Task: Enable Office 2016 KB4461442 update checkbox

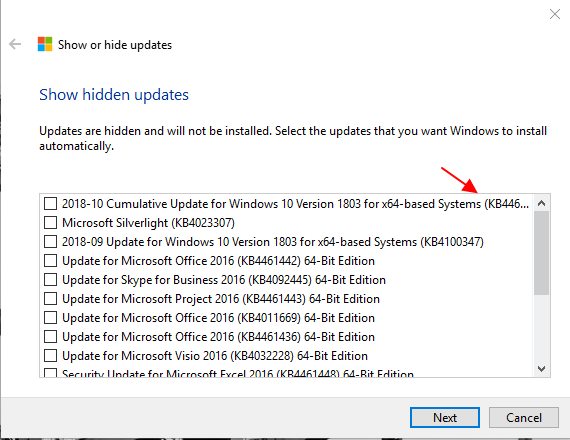Action: [x=51, y=261]
